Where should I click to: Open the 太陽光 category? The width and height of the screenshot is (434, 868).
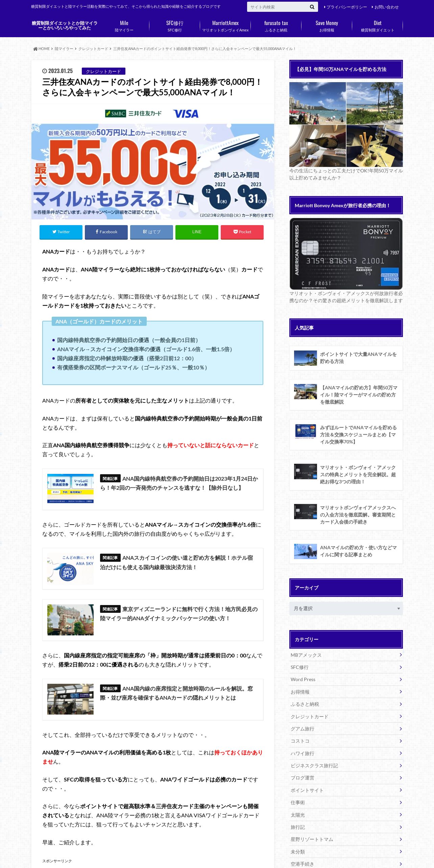click(346, 815)
